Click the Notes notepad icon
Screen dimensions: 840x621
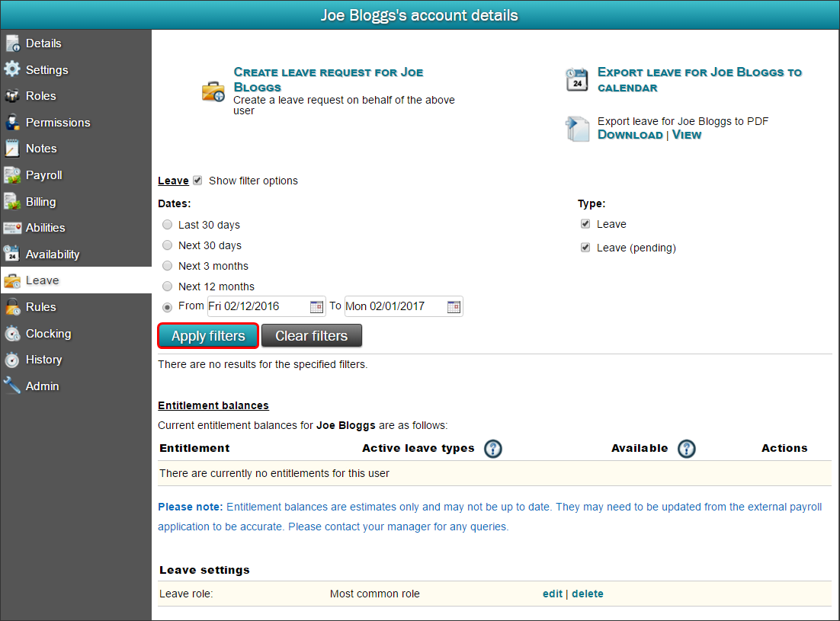12,149
